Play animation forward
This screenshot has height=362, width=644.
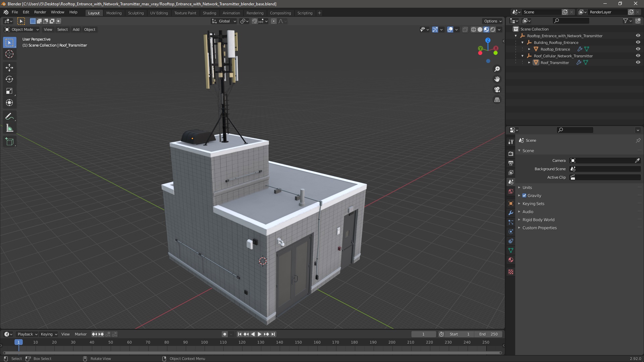pos(260,334)
